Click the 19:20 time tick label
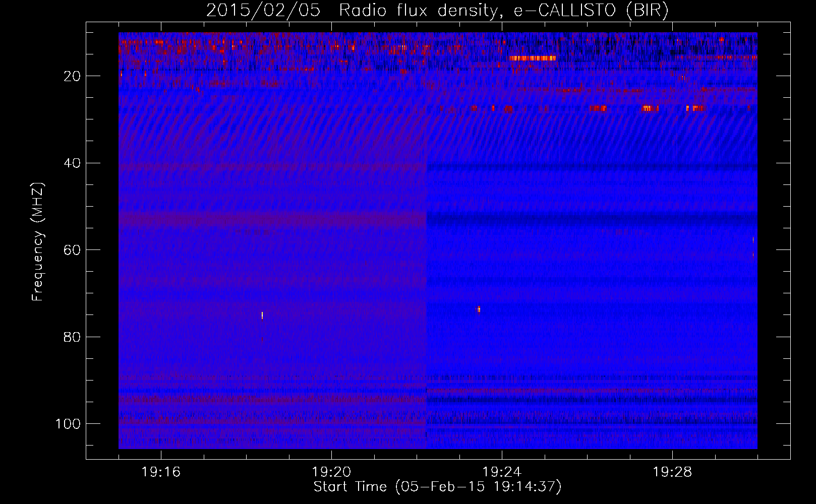This screenshot has height=504, width=816. [331, 472]
